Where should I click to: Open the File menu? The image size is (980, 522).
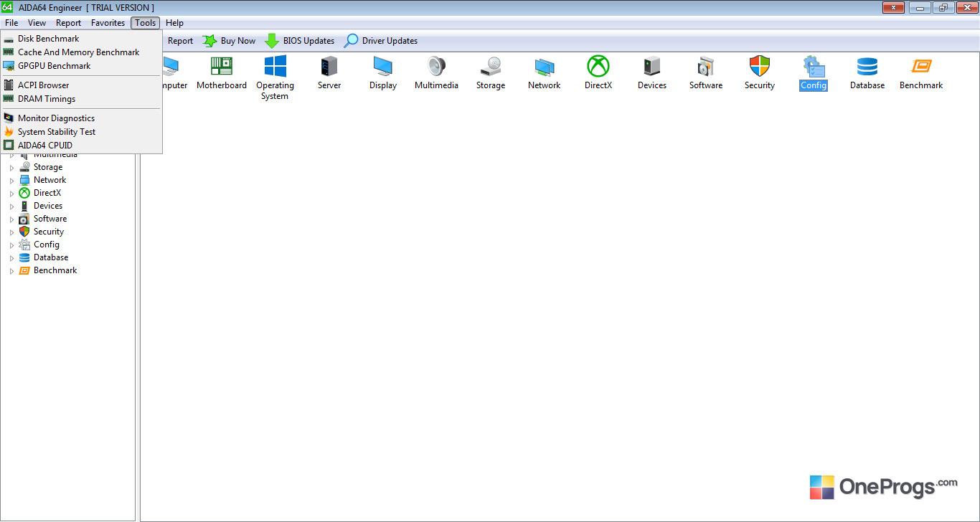pos(11,23)
